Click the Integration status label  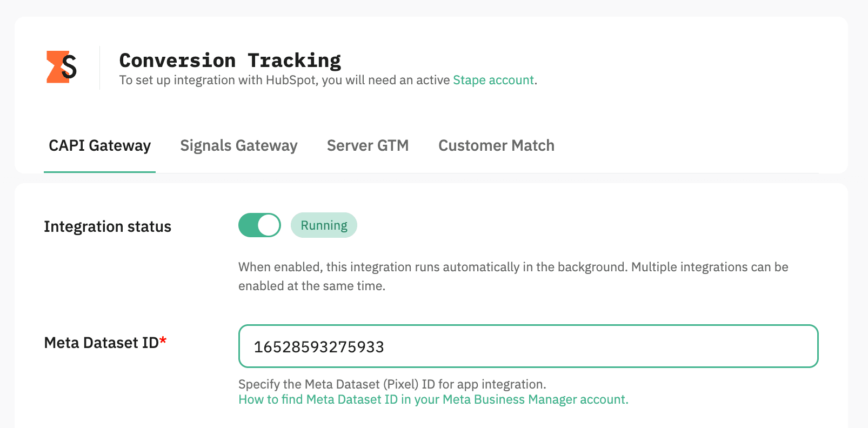tap(108, 226)
